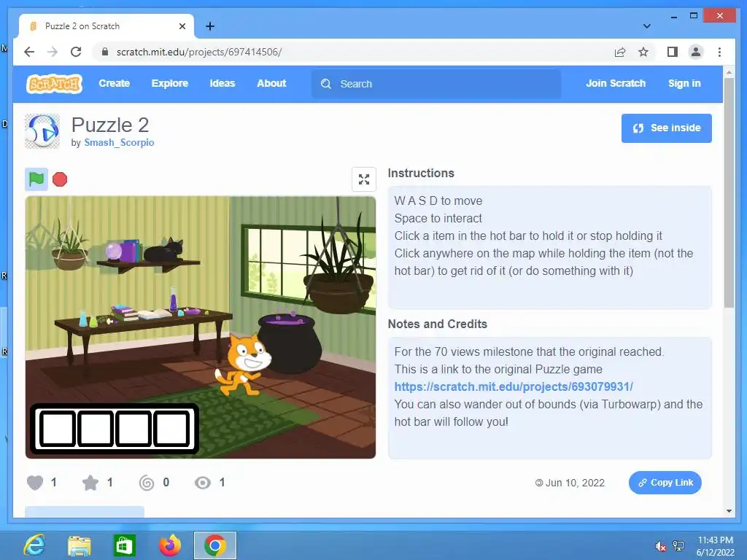The height and width of the screenshot is (560, 747).
Task: Open the Scratch logo home link
Action: click(54, 84)
